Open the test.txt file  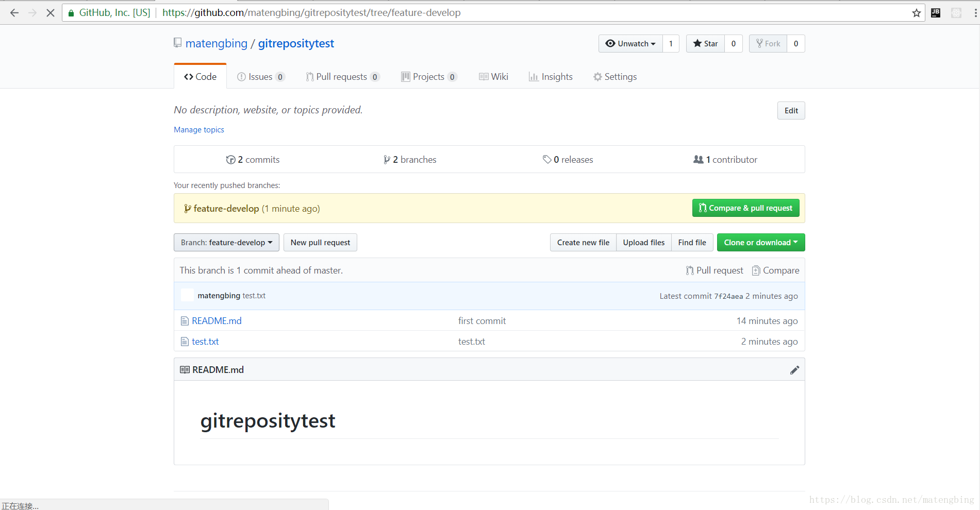click(205, 342)
